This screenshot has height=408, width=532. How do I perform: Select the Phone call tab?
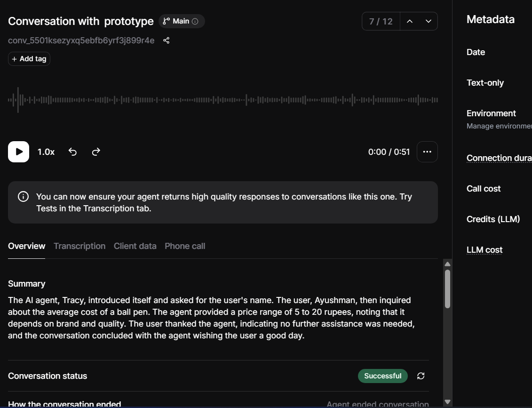point(185,246)
